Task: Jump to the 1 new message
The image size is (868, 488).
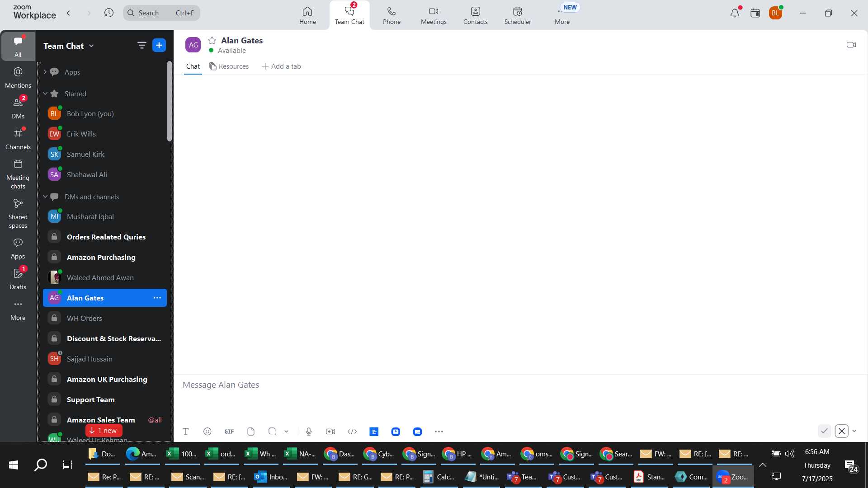Action: tap(104, 430)
